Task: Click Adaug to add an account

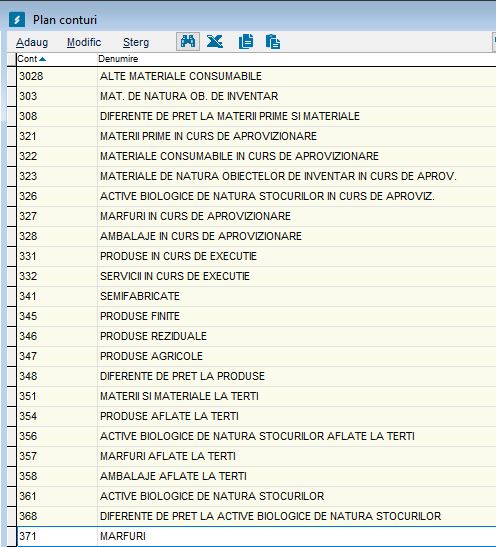Action: [x=32, y=42]
